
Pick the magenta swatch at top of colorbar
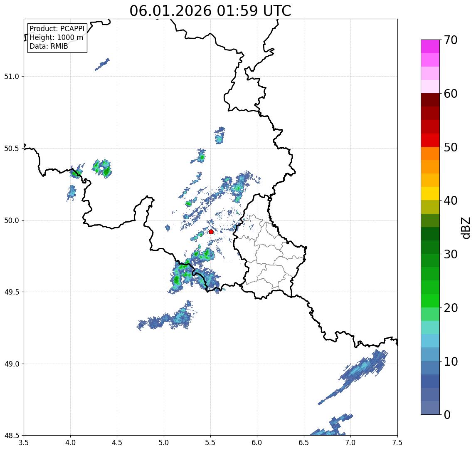click(x=430, y=47)
